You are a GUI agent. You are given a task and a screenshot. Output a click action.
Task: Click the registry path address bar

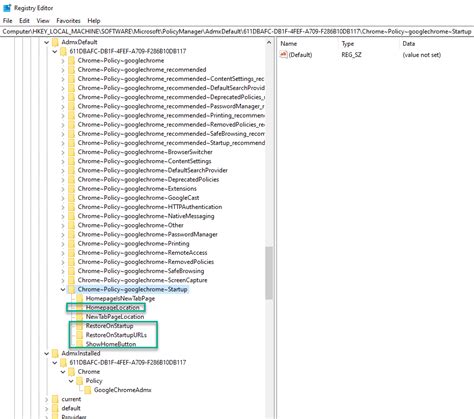click(237, 32)
